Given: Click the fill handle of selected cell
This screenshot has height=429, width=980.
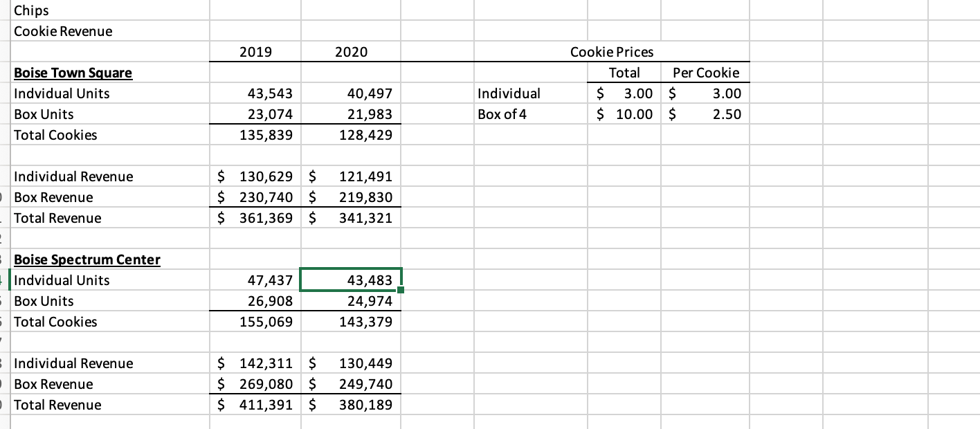Looking at the screenshot, I should [x=401, y=291].
